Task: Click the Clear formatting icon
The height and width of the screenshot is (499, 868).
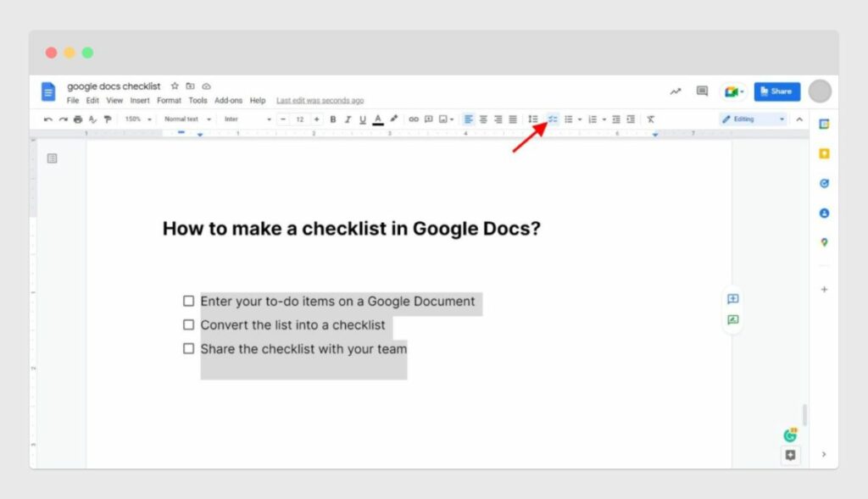Action: pos(650,119)
